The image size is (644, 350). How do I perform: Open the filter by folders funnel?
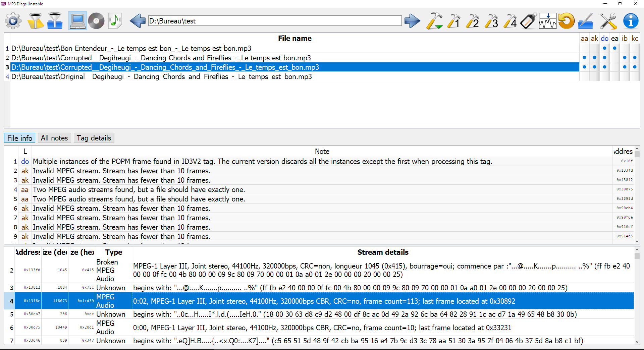pyautogui.click(x=55, y=21)
